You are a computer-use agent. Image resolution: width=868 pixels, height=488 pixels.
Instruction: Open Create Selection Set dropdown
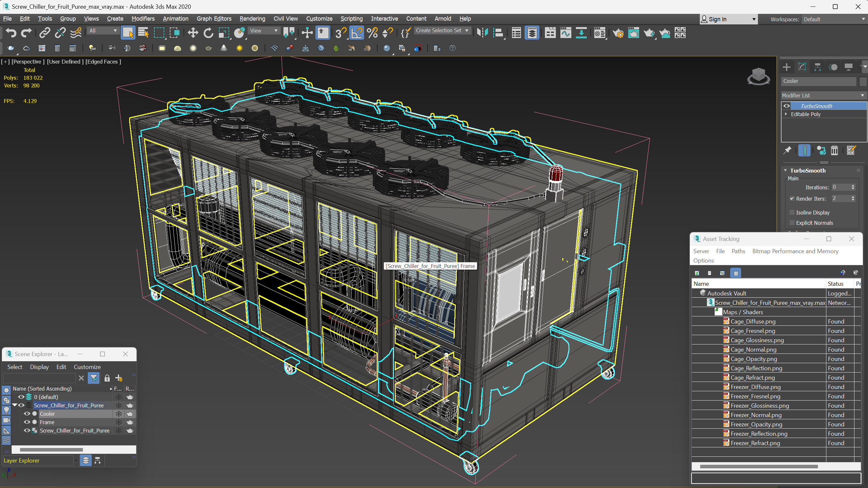(442, 30)
